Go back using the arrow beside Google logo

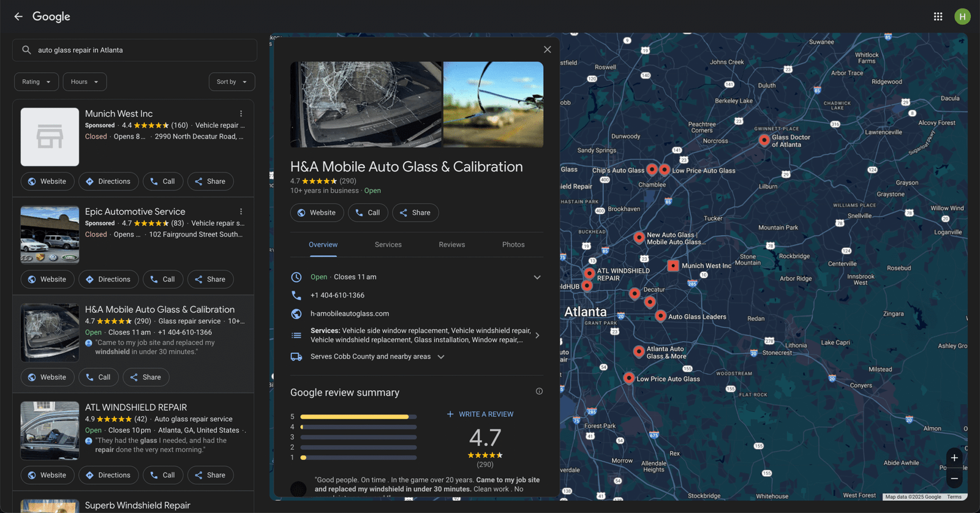pyautogui.click(x=18, y=17)
